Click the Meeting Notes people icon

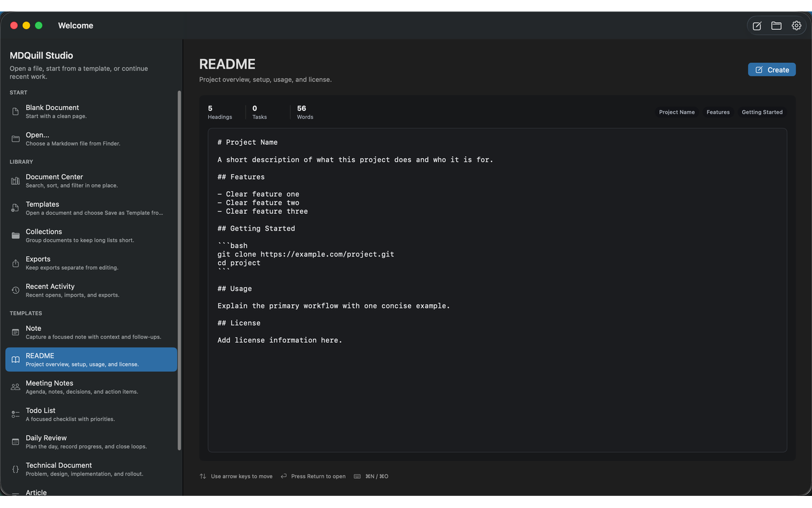16,387
